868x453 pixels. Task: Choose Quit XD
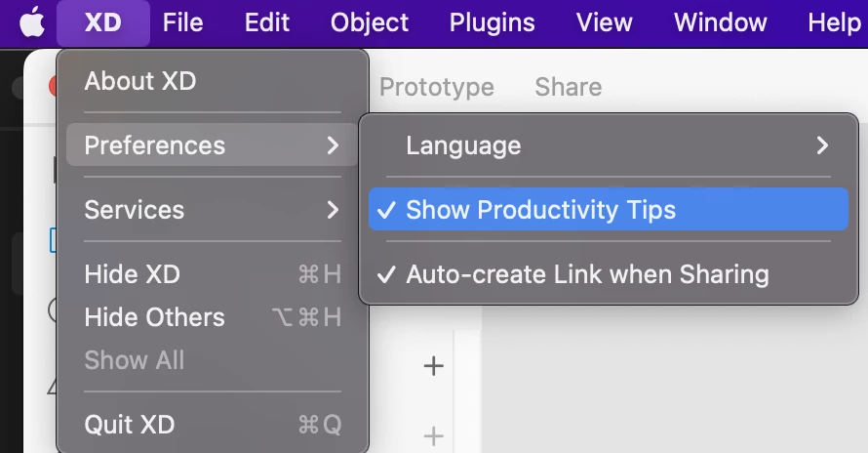coord(212,425)
